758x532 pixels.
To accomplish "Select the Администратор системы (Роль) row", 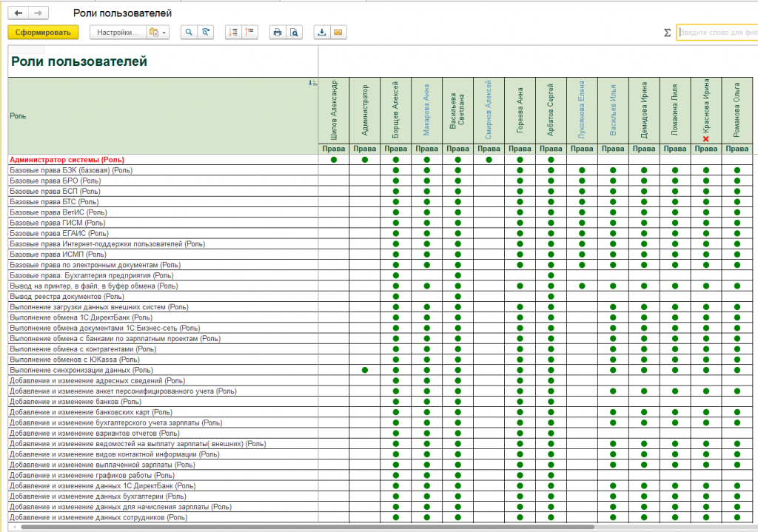I will click(x=67, y=159).
